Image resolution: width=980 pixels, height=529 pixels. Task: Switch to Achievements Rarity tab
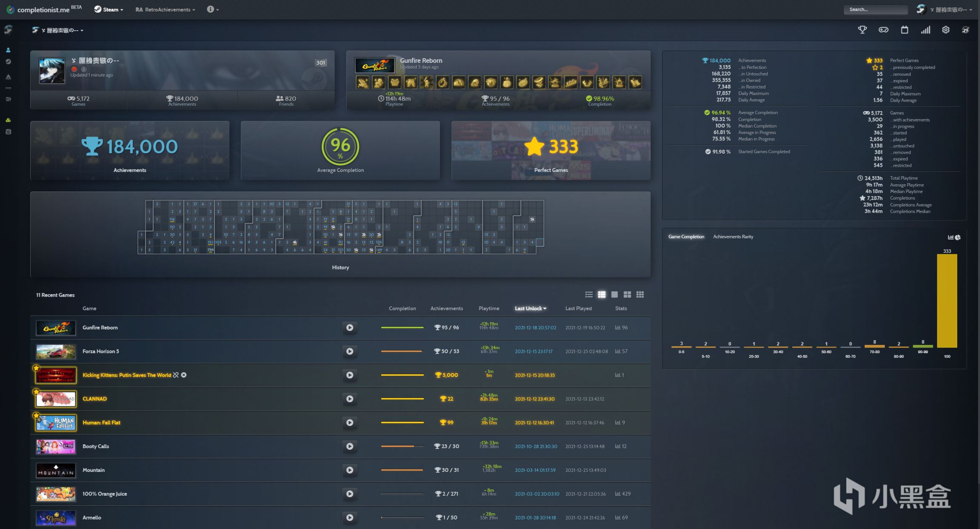point(733,237)
